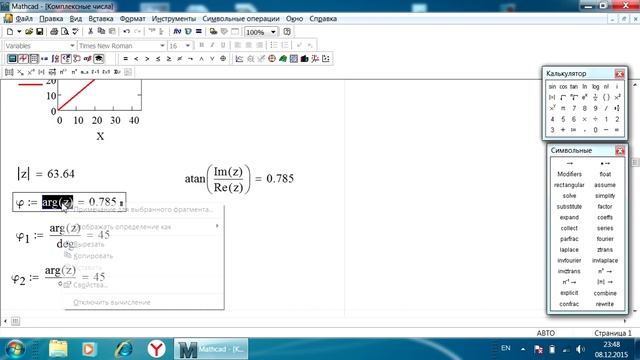The height and width of the screenshot is (360, 640).
Task: Open the Правка menu
Action: coord(51,19)
